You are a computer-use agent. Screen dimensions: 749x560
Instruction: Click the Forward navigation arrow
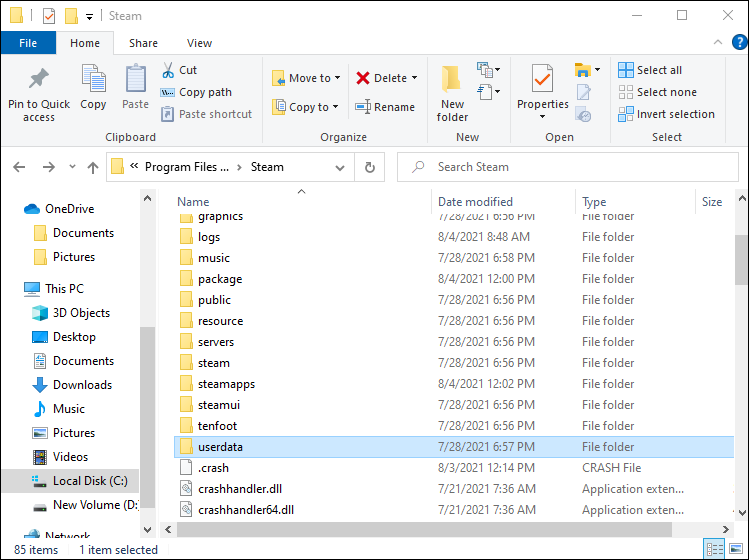[49, 167]
